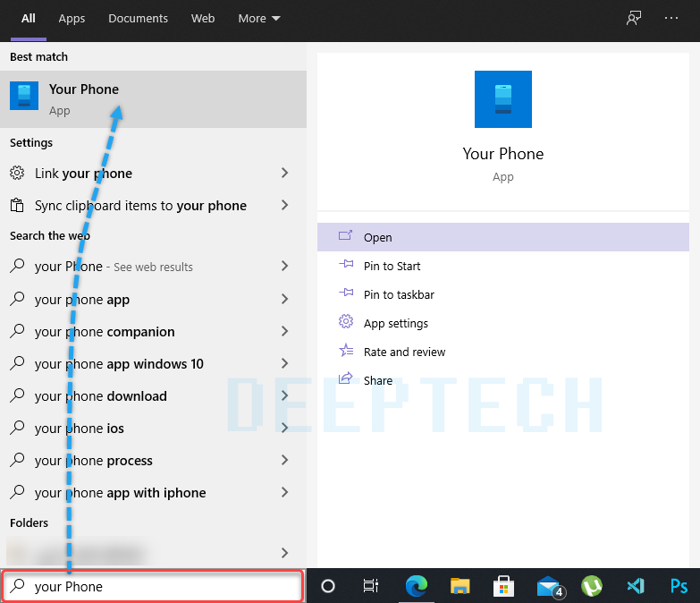Screen dimensions: 700x603
Task: Expand arrow for 'your phone companion'
Action: 285,331
